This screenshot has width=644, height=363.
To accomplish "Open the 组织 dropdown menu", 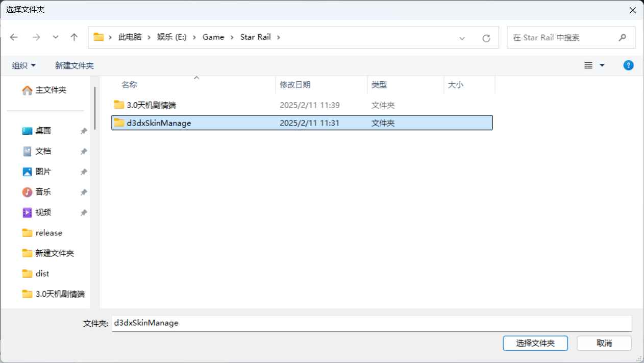I will [23, 65].
